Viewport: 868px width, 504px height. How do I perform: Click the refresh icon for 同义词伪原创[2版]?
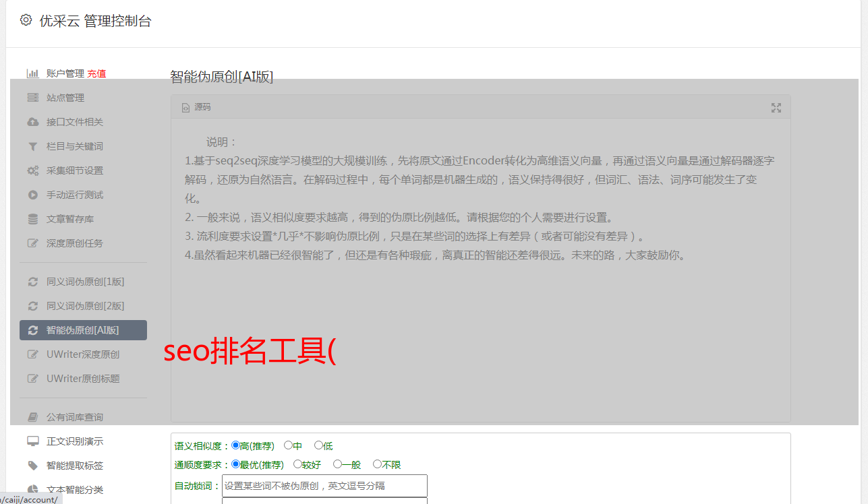point(32,306)
